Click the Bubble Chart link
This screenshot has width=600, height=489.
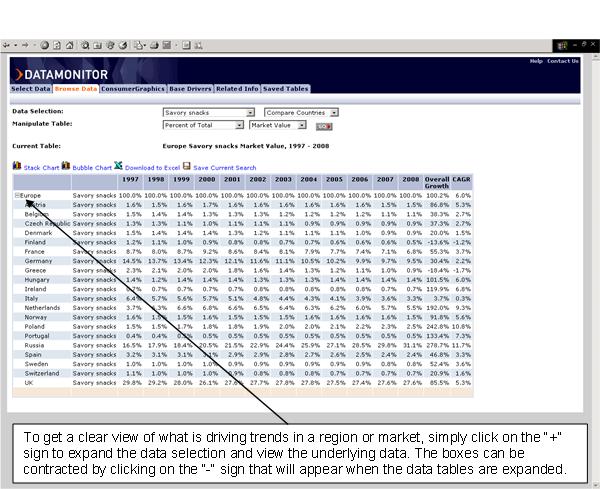click(x=92, y=168)
